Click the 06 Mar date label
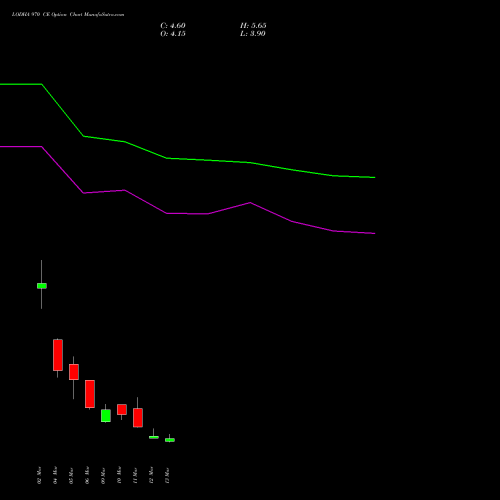Viewport: 500px width, 500px height. coord(87,475)
